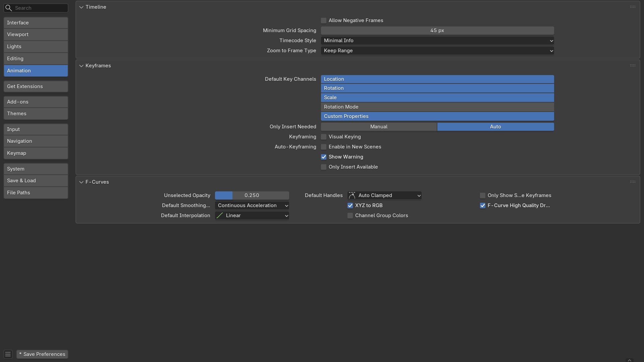Viewport: 644px width, 362px height.
Task: Collapse the Timeline panel
Action: pos(81,7)
